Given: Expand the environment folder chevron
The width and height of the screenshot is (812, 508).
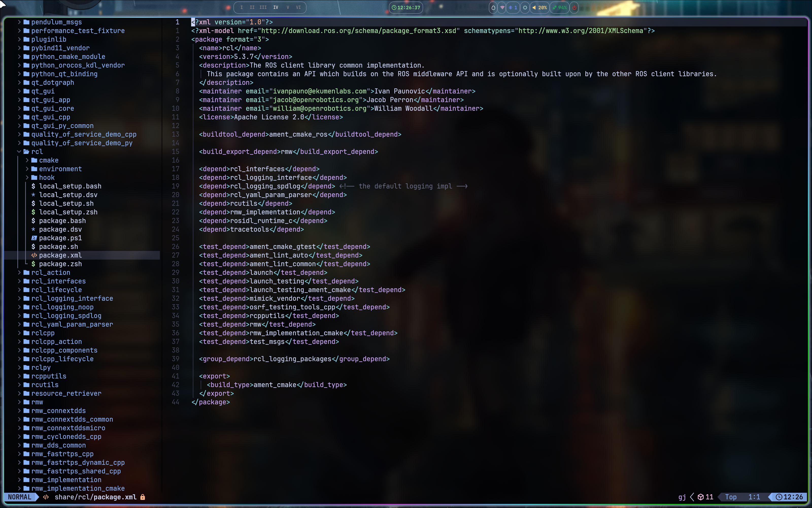Looking at the screenshot, I should point(27,169).
